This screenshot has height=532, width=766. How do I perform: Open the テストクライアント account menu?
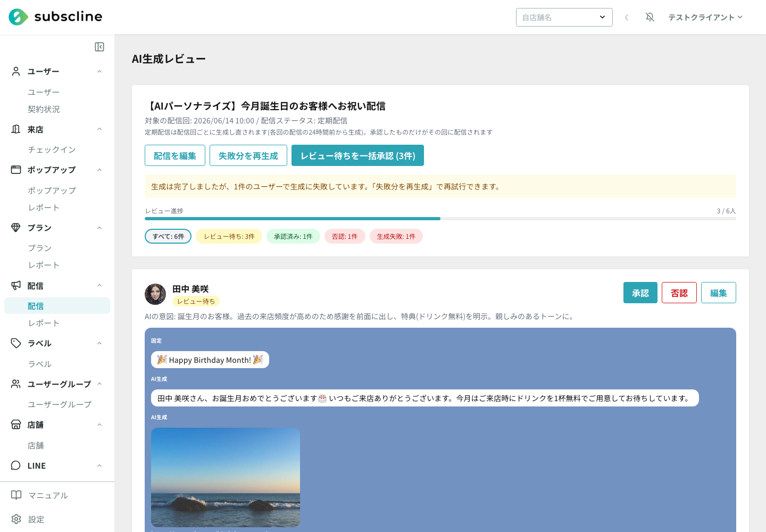click(x=705, y=17)
